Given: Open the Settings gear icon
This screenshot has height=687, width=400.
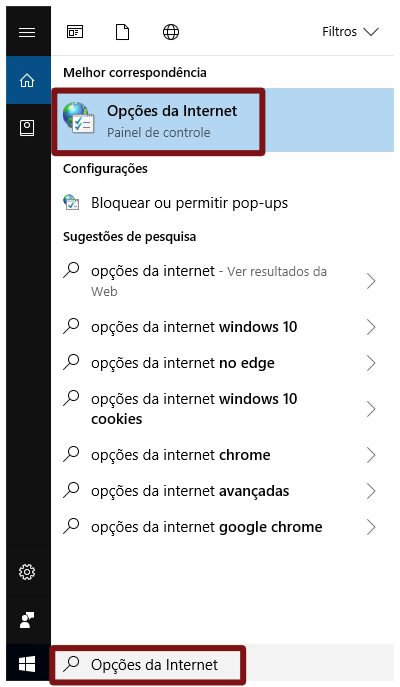Looking at the screenshot, I should pyautogui.click(x=27, y=572).
